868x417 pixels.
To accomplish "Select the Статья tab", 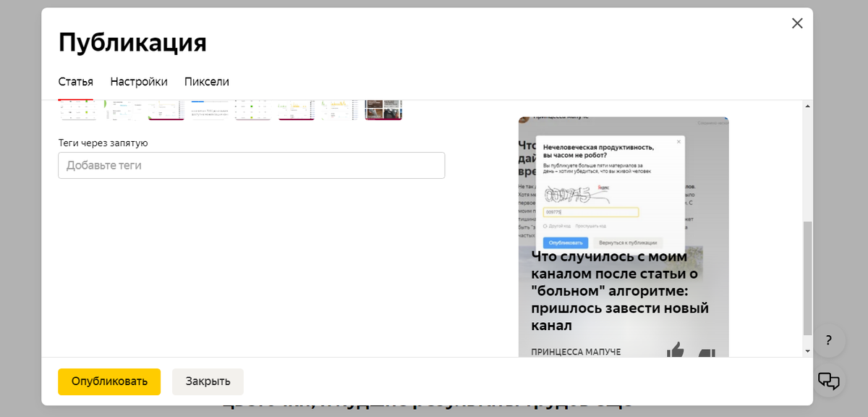I will (75, 81).
